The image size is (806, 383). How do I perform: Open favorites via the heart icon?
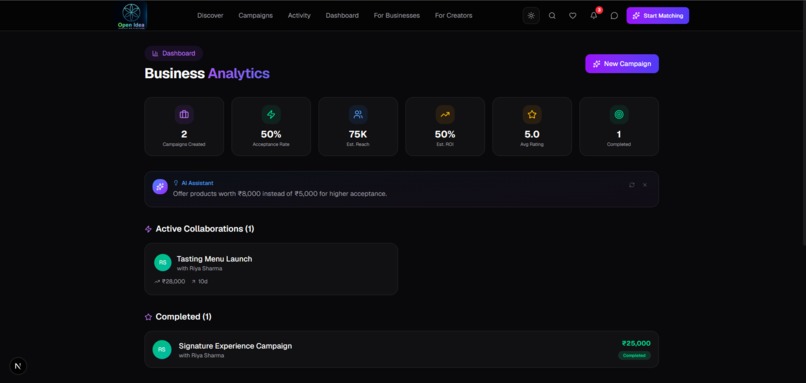(x=573, y=15)
